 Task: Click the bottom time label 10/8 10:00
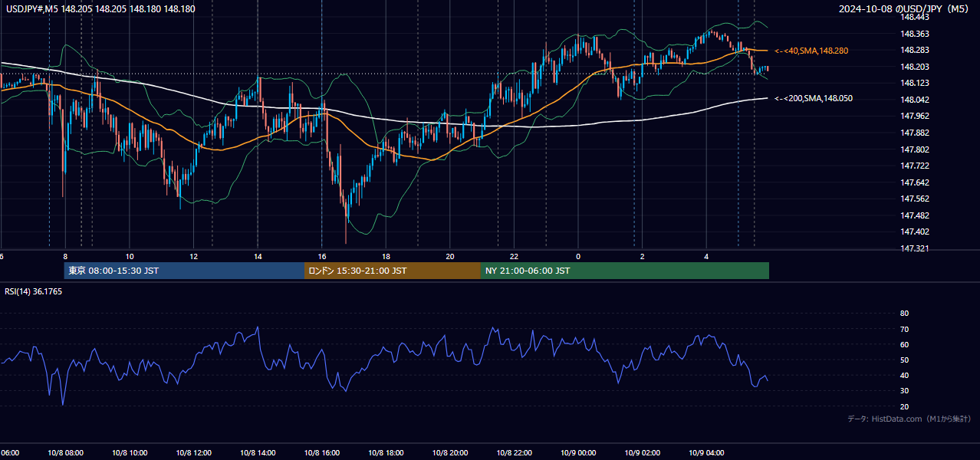[x=130, y=452]
